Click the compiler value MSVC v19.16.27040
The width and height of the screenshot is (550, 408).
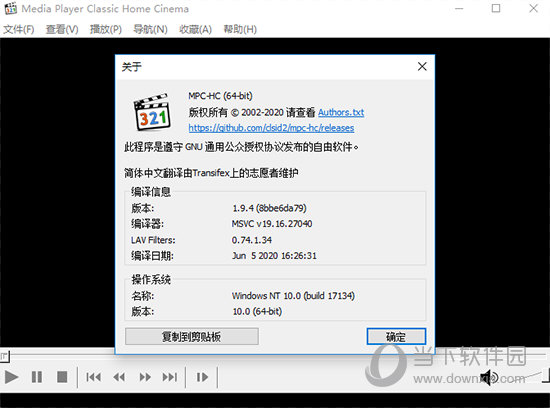click(272, 224)
